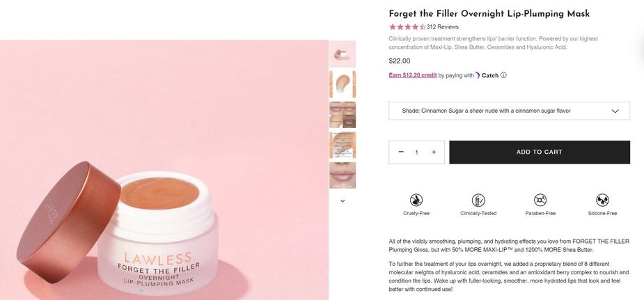
Task: Click the quantity number field
Action: [x=417, y=152]
